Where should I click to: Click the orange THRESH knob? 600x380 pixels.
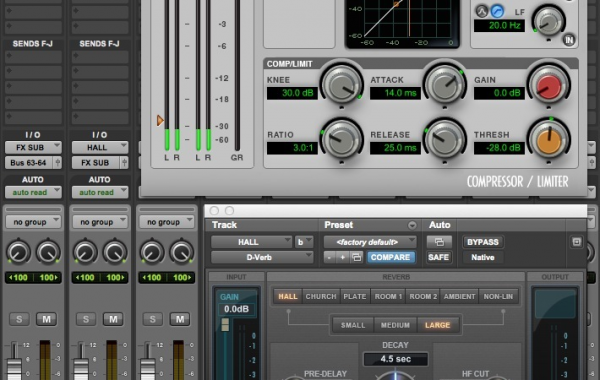tap(549, 140)
